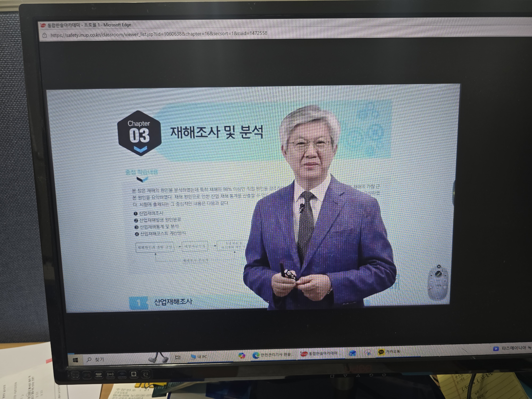Screen dimensions: 532x399
Task: Click the pen button on the remote widget
Action: pyautogui.click(x=438, y=274)
